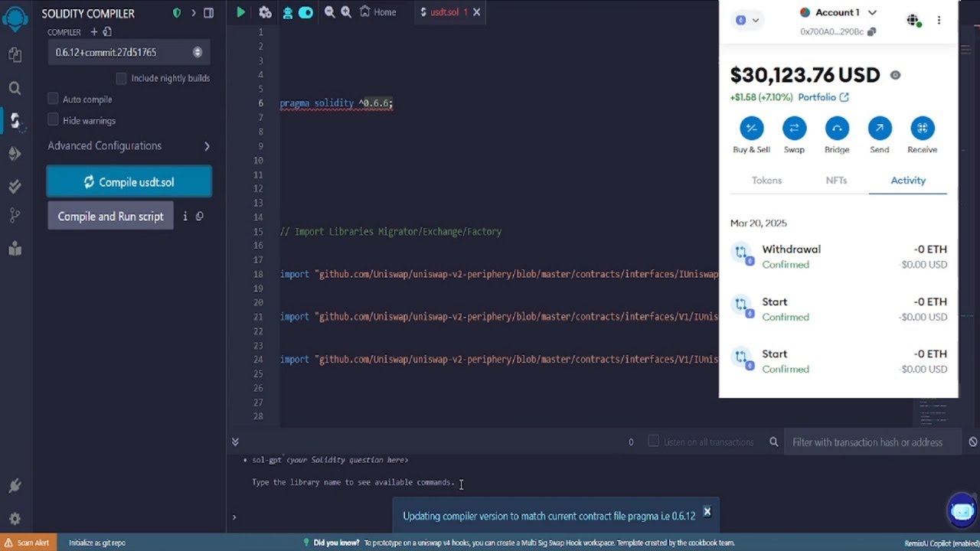
Task: Check Listen on all transactions checkbox
Action: click(653, 442)
